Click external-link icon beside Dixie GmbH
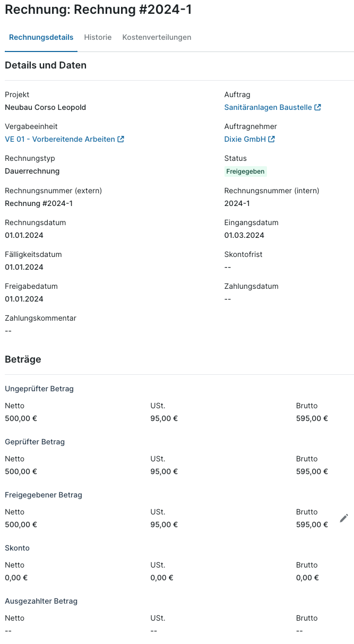The height and width of the screenshot is (644, 354). pyautogui.click(x=272, y=139)
